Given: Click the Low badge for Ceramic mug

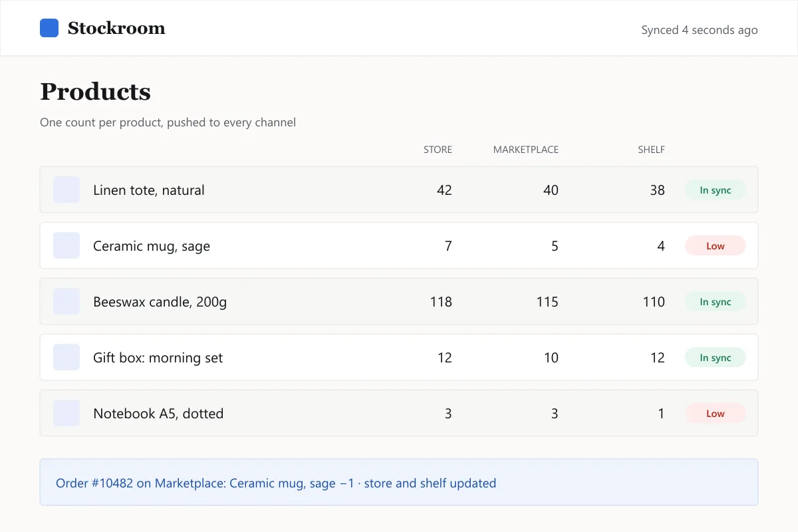Looking at the screenshot, I should [x=716, y=246].
